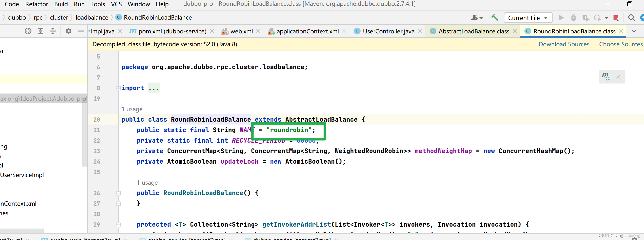Open the Tools menu
The height and width of the screenshot is (240, 644).
coord(97,4)
